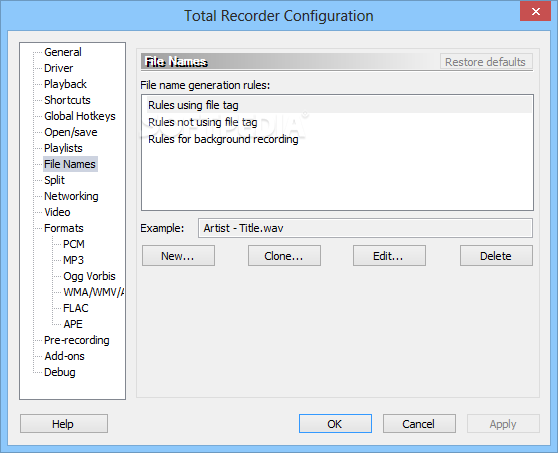558x453 pixels.
Task: Click the Apply button
Action: click(503, 423)
